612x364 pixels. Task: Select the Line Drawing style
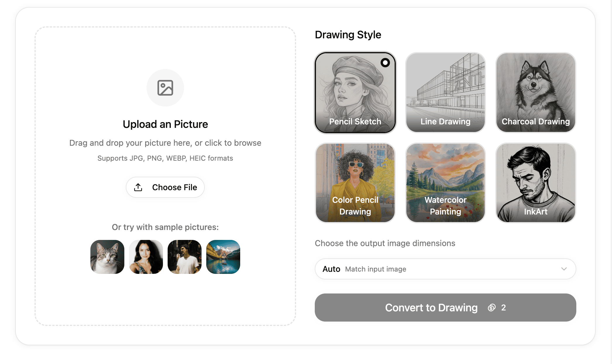coord(445,92)
